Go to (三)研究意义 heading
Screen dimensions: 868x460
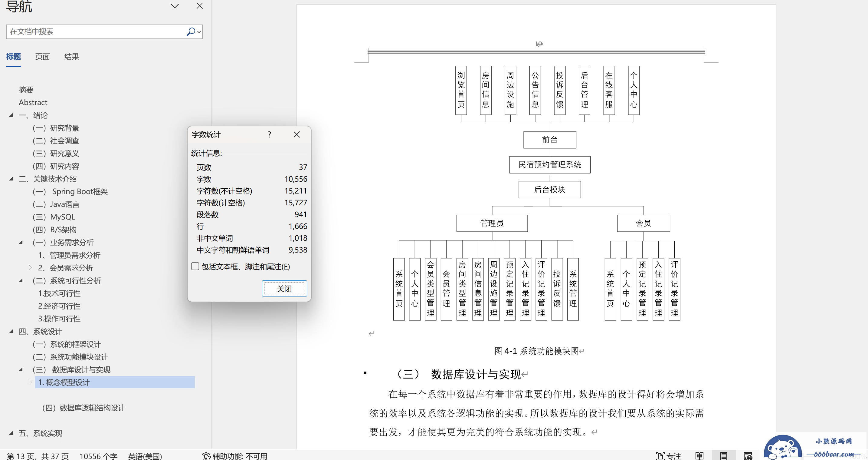[56, 154]
